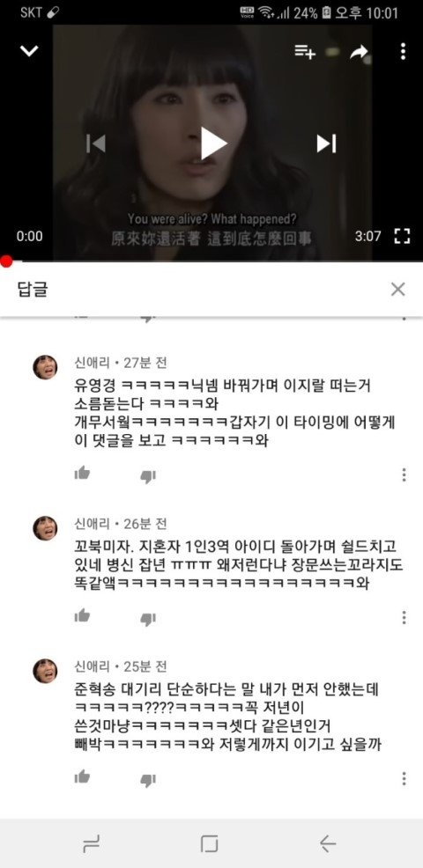Tap the share arrow icon

359,52
